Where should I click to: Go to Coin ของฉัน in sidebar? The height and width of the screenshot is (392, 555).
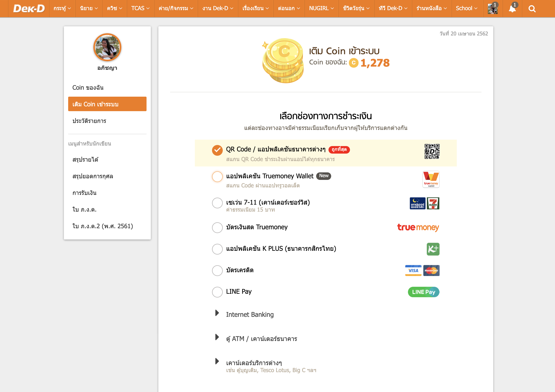pos(88,88)
